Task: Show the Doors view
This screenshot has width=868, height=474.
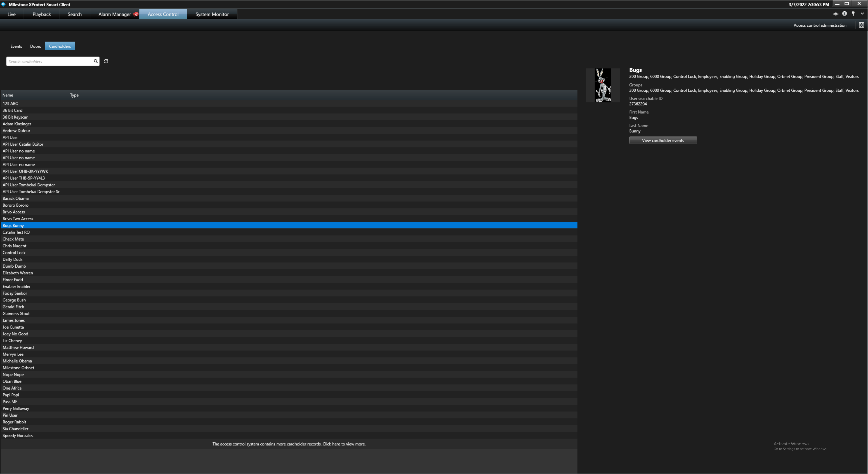Action: [35, 47]
